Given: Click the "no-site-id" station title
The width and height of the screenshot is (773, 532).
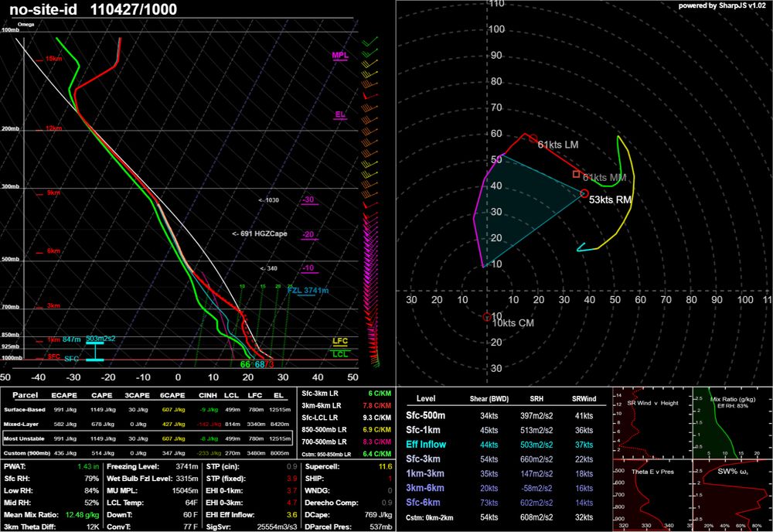Looking at the screenshot, I should pos(43,9).
